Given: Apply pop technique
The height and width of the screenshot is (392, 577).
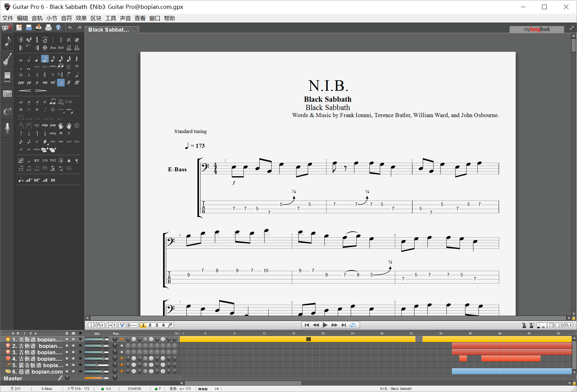Looking at the screenshot, I should 53,125.
